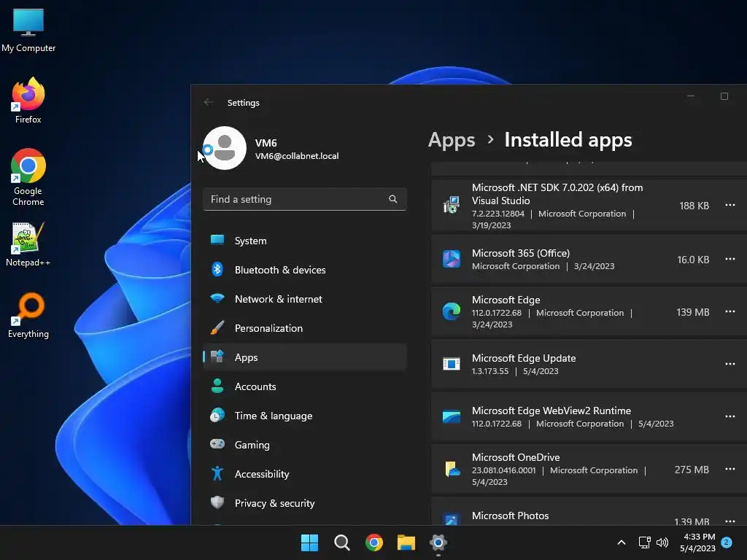
Task: Select the Notepad++ desktop shortcut
Action: tap(28, 244)
